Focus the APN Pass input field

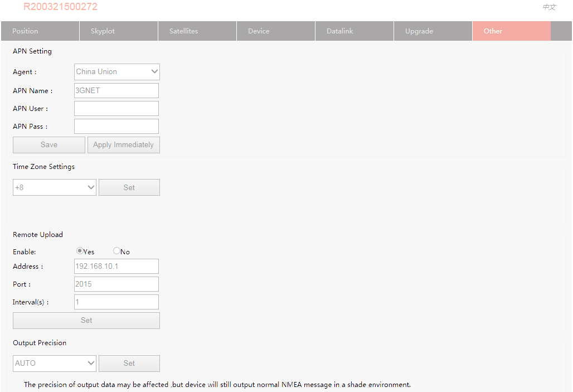pyautogui.click(x=116, y=127)
